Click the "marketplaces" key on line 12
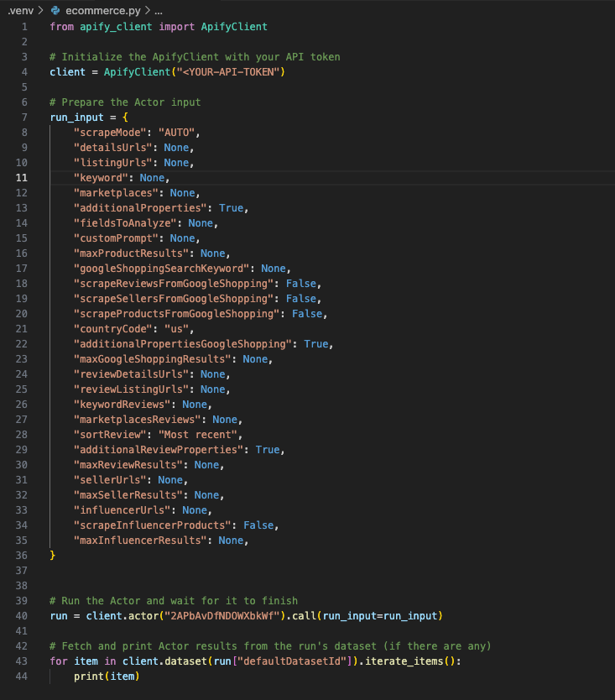 pos(117,193)
